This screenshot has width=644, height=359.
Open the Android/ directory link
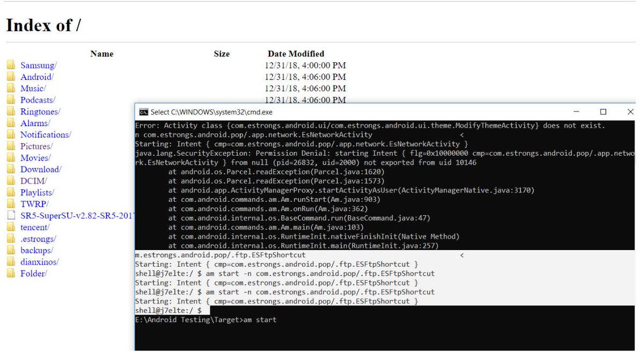point(36,77)
